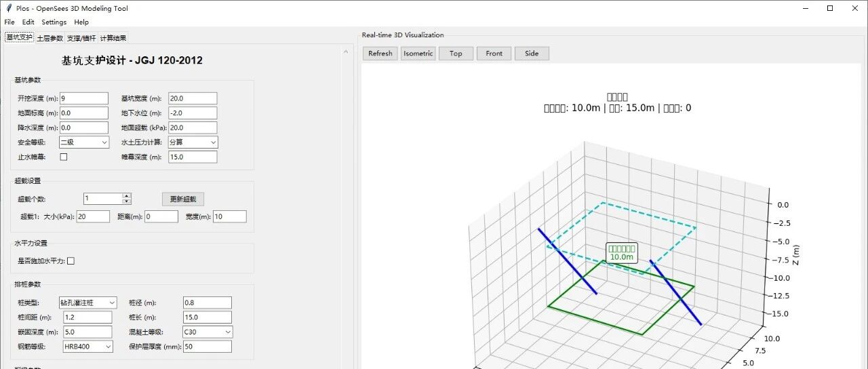Click the 地面超载 (kPa) input field

click(193, 128)
